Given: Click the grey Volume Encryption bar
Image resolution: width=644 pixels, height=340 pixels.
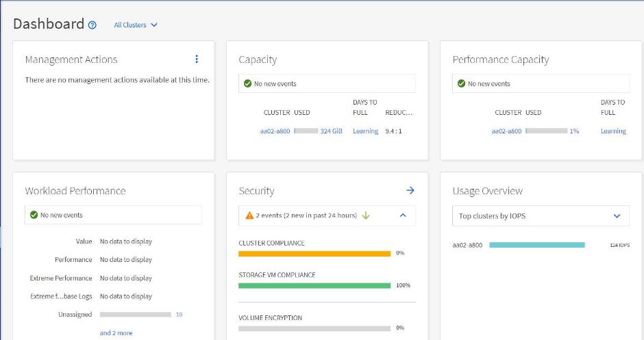Looking at the screenshot, I should [x=314, y=328].
